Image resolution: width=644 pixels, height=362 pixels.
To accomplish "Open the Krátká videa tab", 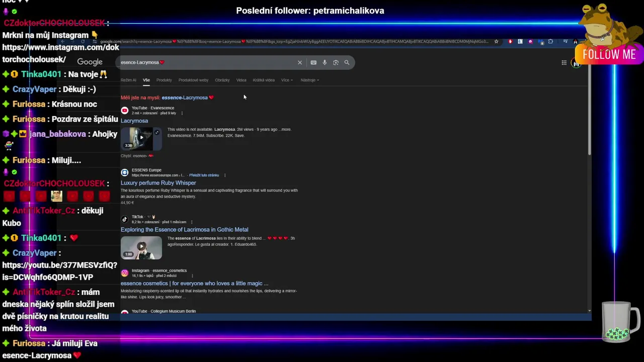I will pos(264,80).
